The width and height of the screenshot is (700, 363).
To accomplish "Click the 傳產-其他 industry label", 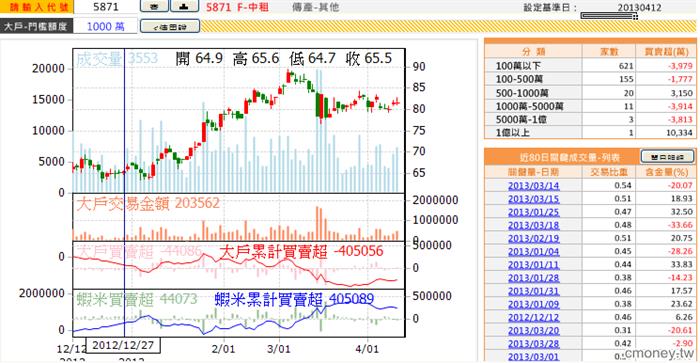I will tap(316, 7).
